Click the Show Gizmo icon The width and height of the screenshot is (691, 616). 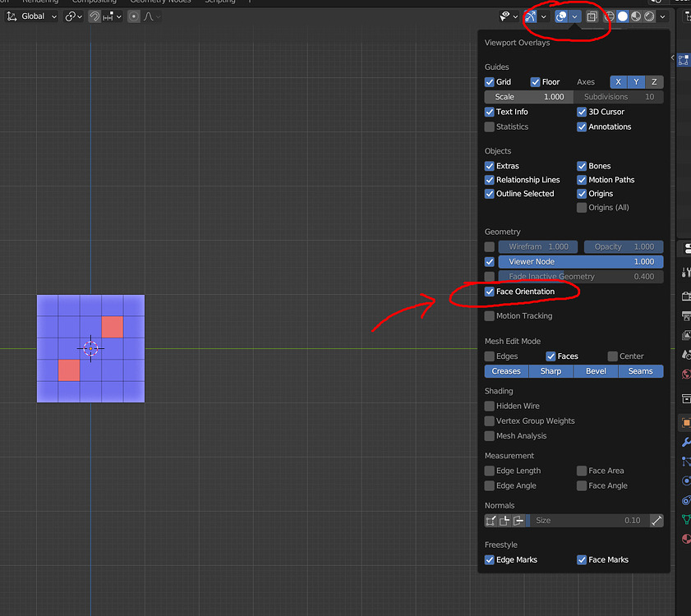(x=530, y=16)
